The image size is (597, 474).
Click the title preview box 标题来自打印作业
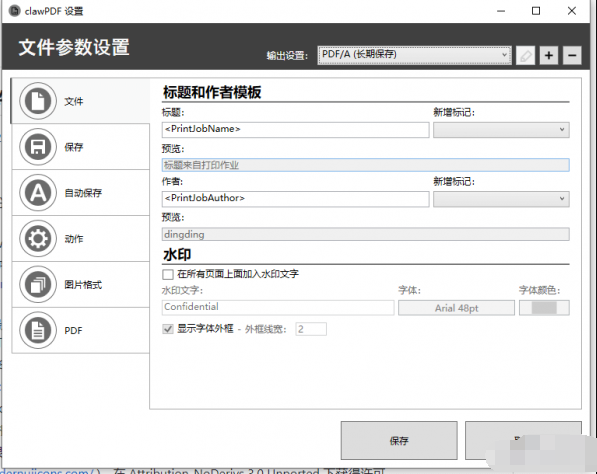point(366,165)
